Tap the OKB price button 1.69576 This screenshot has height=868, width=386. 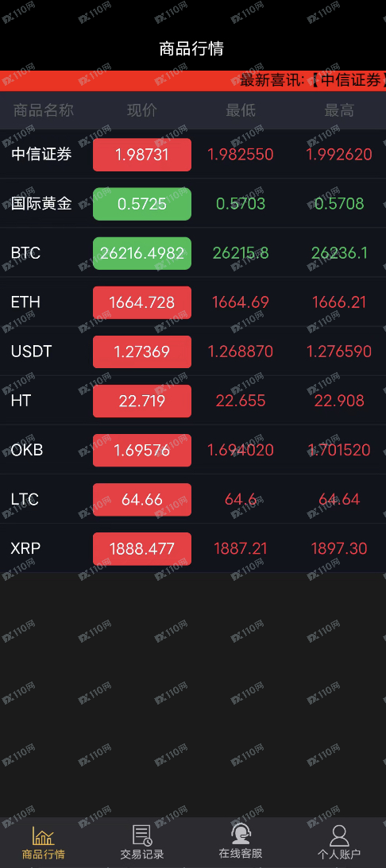(x=142, y=450)
